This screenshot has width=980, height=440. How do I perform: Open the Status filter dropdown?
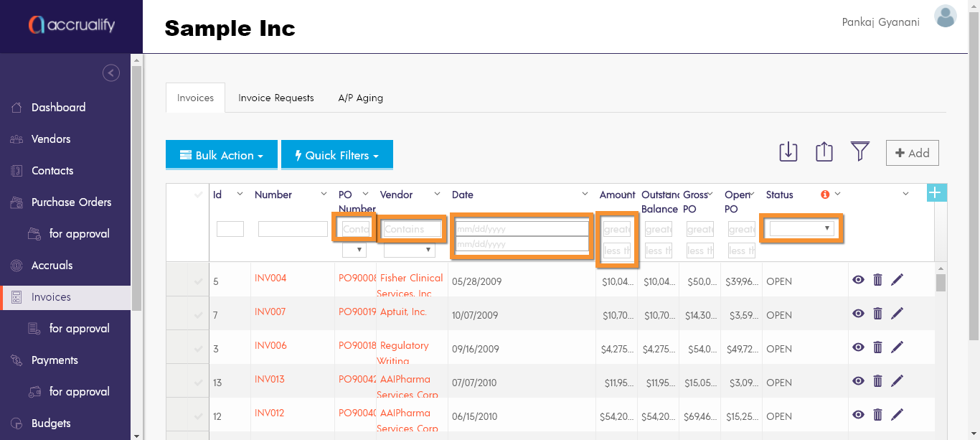801,229
